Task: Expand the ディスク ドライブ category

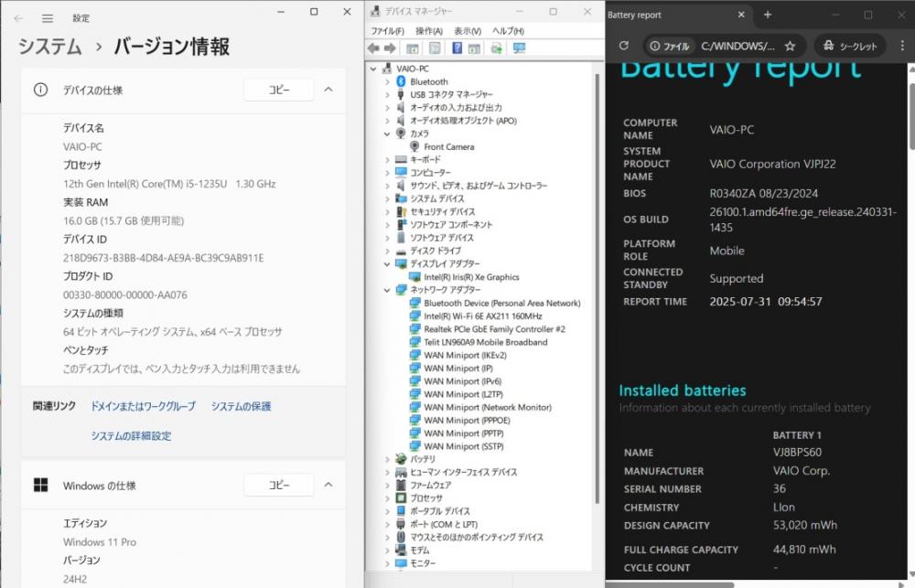Action: pyautogui.click(x=387, y=251)
